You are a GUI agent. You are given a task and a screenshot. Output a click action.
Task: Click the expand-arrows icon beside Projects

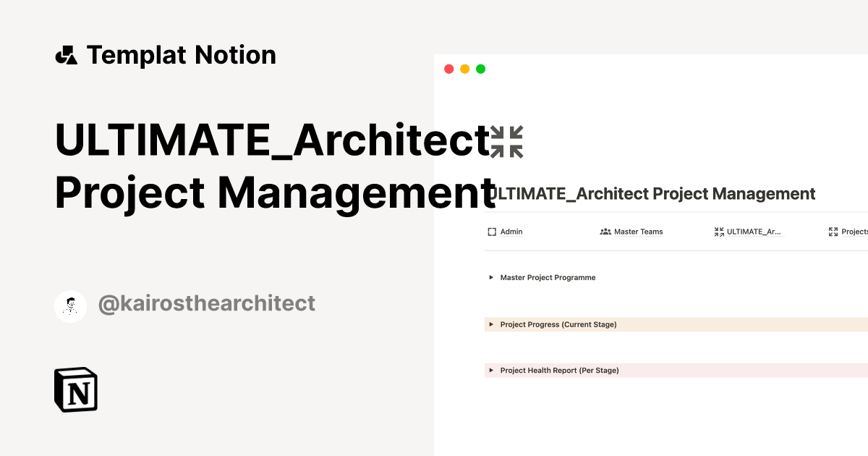pos(833,232)
